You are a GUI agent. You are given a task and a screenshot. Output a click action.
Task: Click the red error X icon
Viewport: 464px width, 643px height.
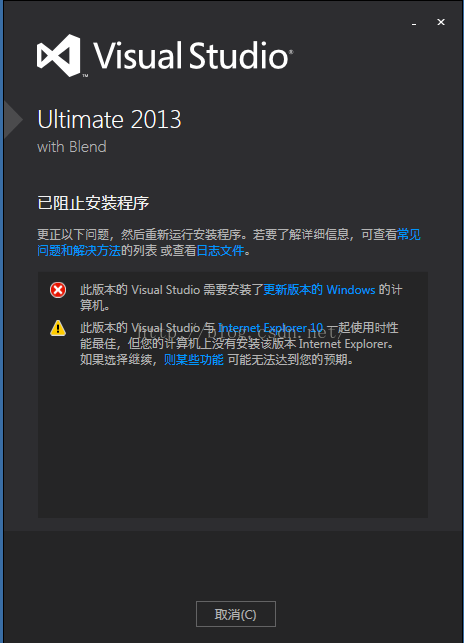pos(58,290)
